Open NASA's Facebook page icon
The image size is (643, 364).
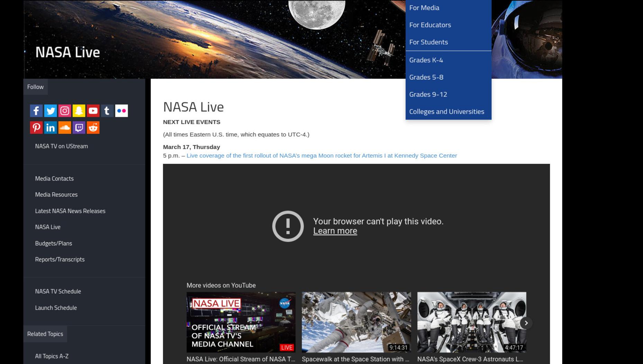36,111
